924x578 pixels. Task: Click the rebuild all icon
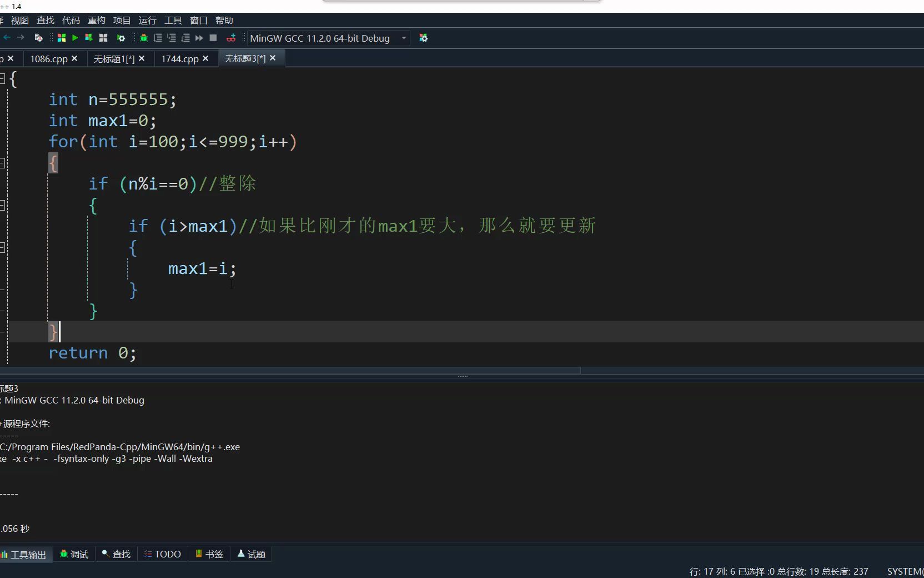point(103,38)
